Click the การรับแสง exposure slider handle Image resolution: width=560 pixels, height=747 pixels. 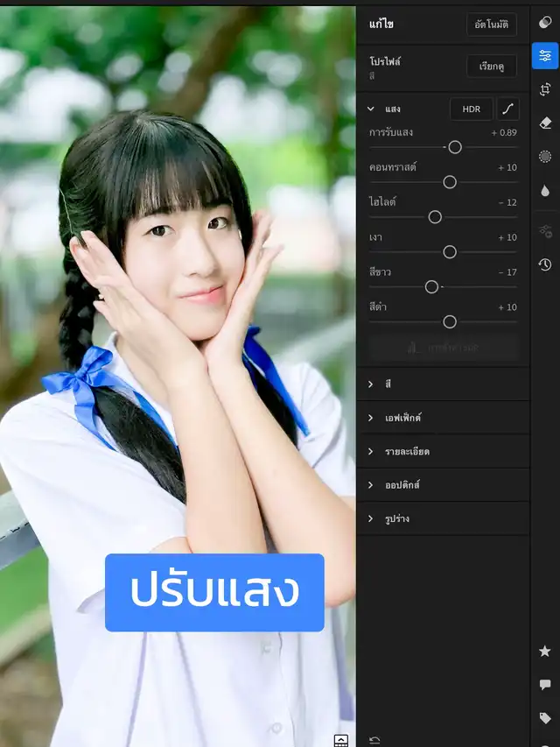[x=455, y=147]
